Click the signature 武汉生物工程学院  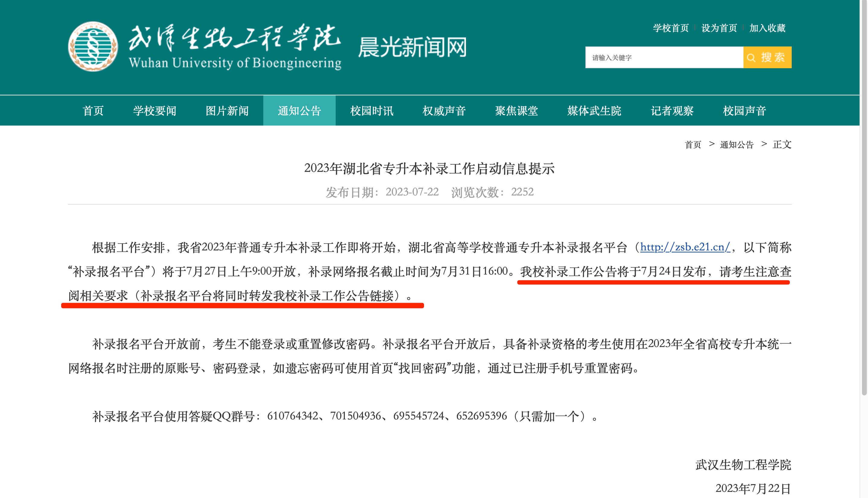(x=743, y=465)
